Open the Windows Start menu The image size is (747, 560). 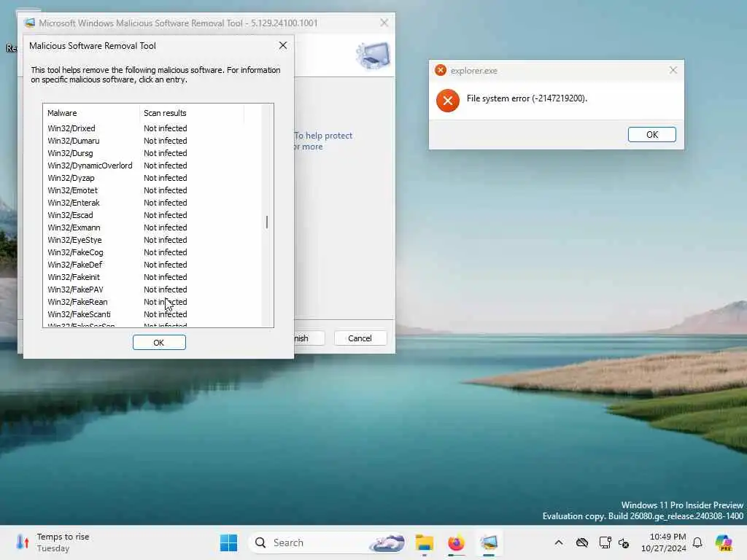228,542
